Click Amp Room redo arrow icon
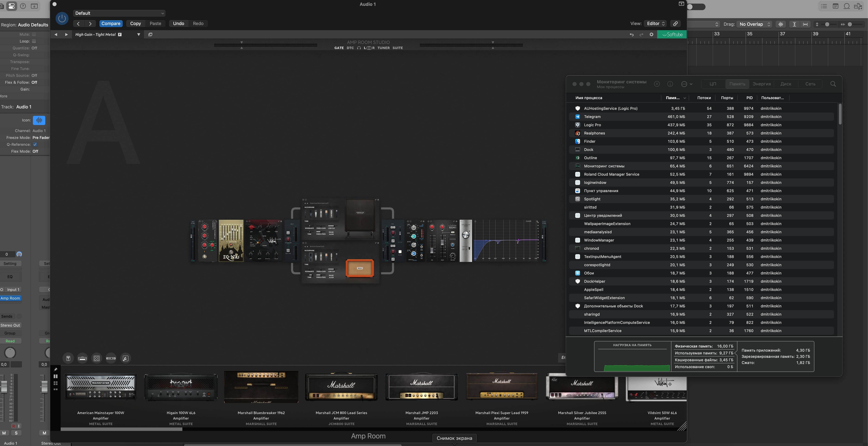Image resolution: width=868 pixels, height=446 pixels. click(x=641, y=34)
